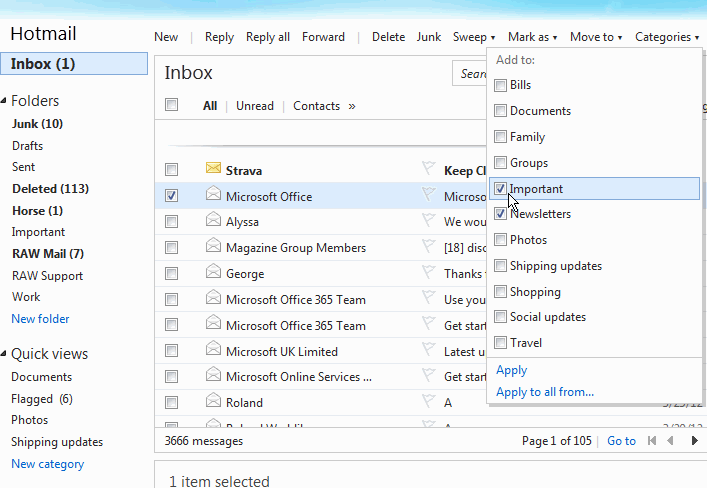Check the Photos category box
This screenshot has width=707, height=488.
click(x=500, y=239)
